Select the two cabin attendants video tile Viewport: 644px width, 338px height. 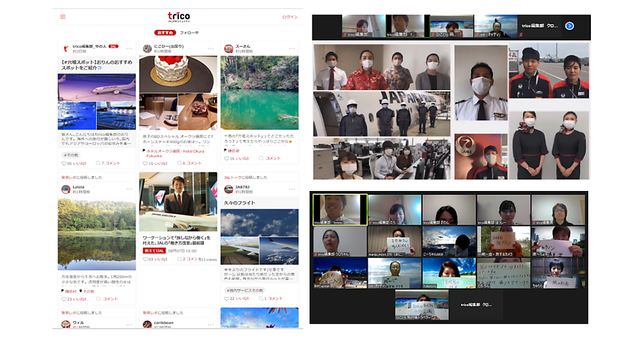tap(548, 145)
